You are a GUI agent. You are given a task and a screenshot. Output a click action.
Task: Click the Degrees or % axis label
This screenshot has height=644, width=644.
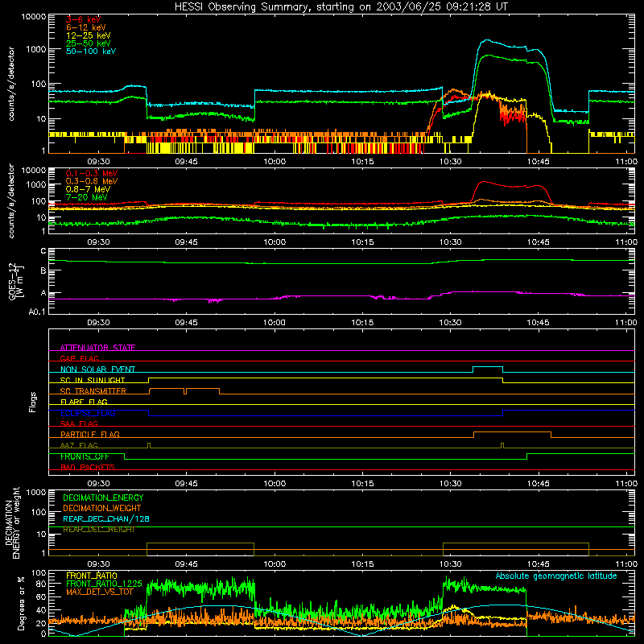click(21, 603)
